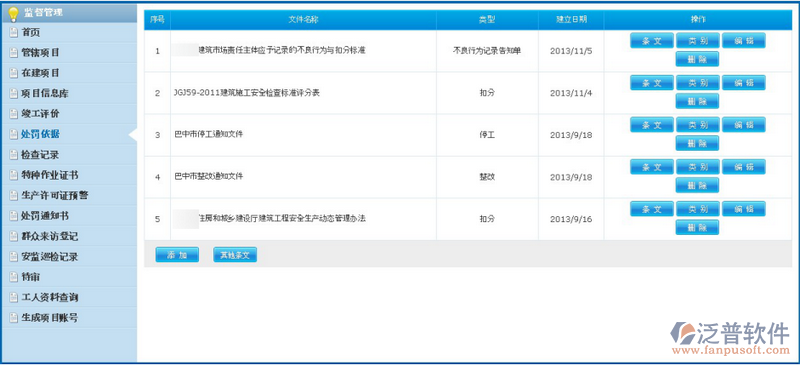Click 类别 button for row 2

point(697,83)
